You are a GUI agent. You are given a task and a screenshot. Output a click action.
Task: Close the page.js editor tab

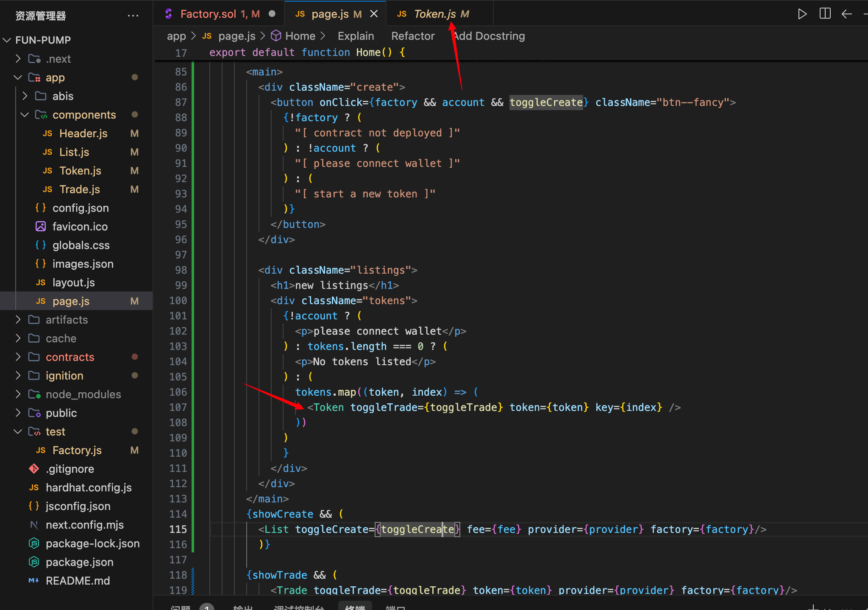coord(374,14)
